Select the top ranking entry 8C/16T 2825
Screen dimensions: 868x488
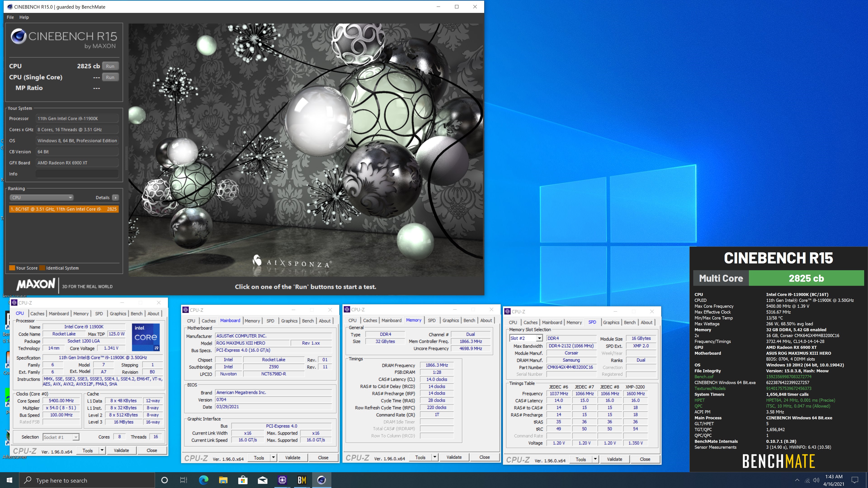point(64,209)
